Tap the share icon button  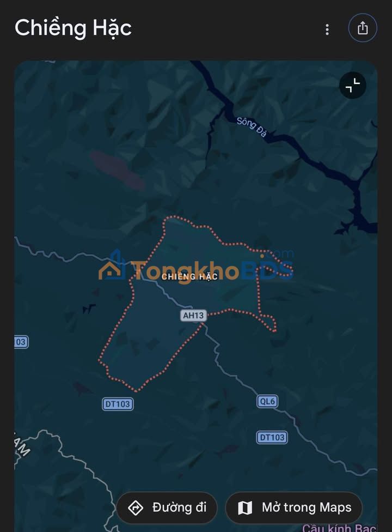[x=363, y=28]
